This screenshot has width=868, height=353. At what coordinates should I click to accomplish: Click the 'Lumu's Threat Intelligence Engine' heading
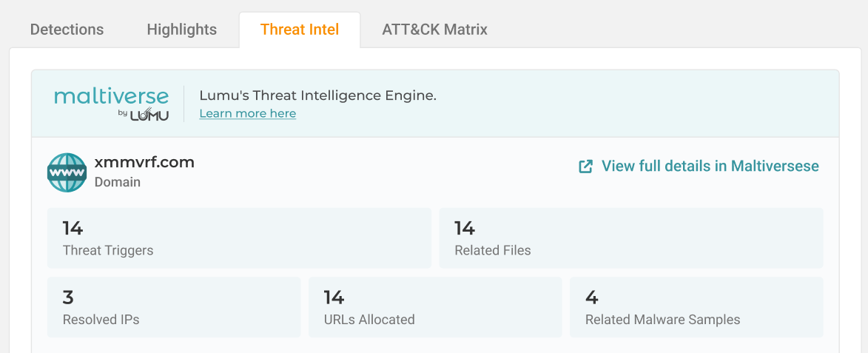click(318, 95)
